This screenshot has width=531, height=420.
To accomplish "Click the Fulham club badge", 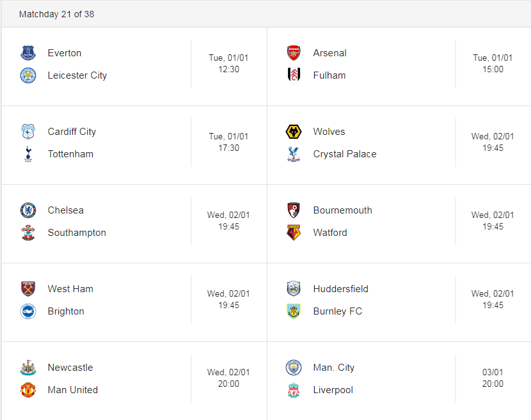I will (x=294, y=75).
